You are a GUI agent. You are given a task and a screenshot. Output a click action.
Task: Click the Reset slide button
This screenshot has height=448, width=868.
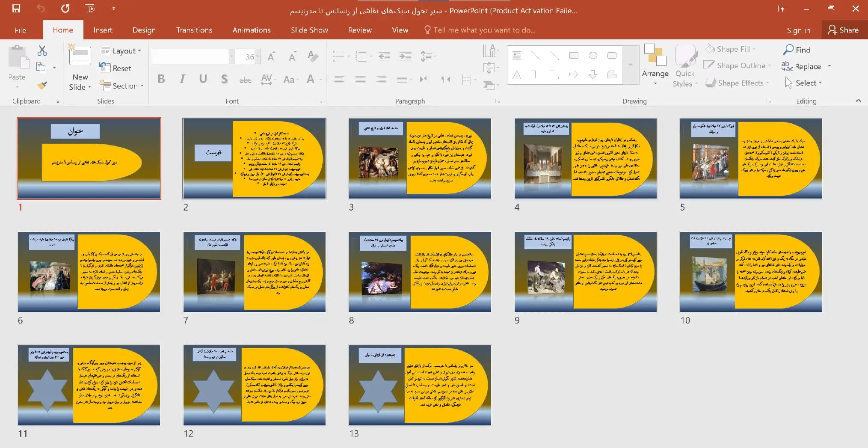tap(115, 68)
